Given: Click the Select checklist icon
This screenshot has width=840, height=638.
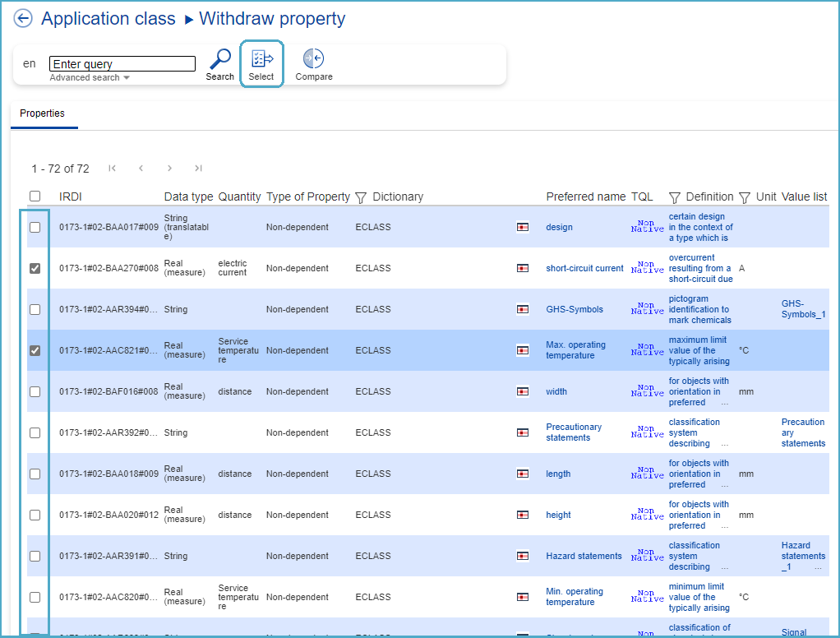Looking at the screenshot, I should tap(261, 59).
